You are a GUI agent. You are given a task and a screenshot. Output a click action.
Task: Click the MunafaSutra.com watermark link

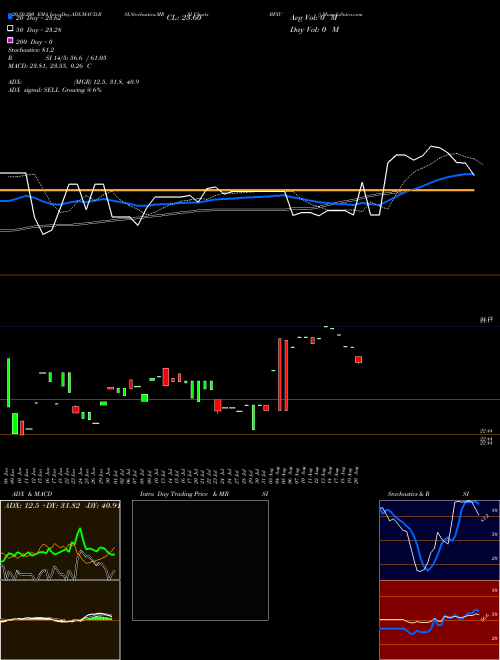click(341, 14)
